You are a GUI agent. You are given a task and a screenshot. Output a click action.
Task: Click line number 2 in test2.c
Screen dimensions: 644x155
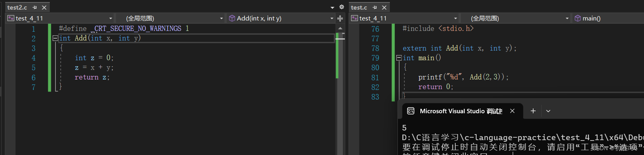(33, 39)
